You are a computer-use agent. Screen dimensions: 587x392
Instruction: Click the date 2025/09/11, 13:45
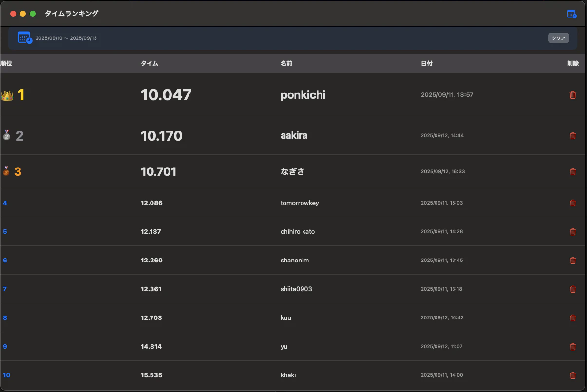tap(442, 261)
